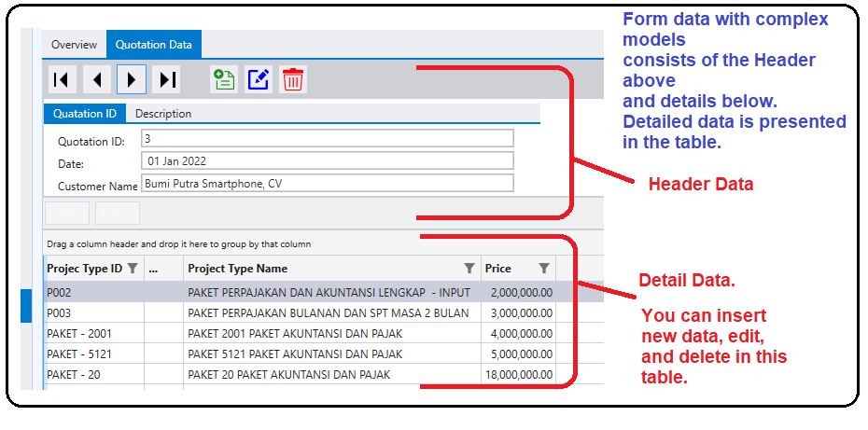Go to the next record

132,80
